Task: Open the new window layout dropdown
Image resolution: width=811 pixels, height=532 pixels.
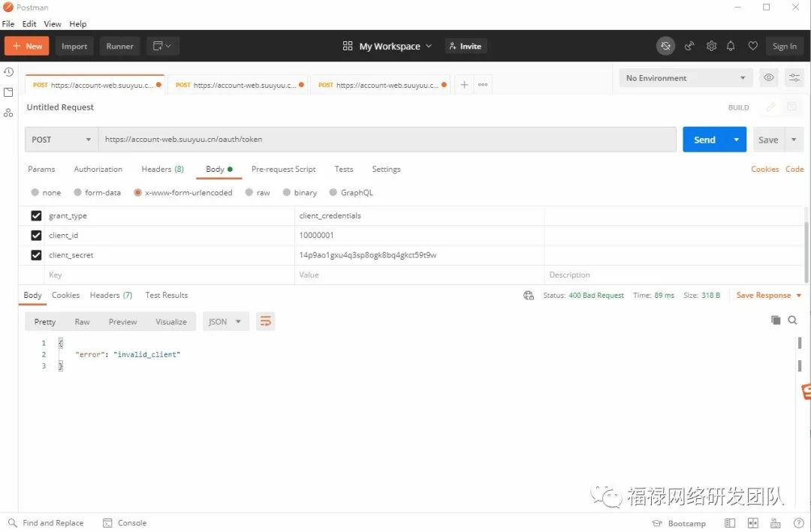Action: pos(162,46)
